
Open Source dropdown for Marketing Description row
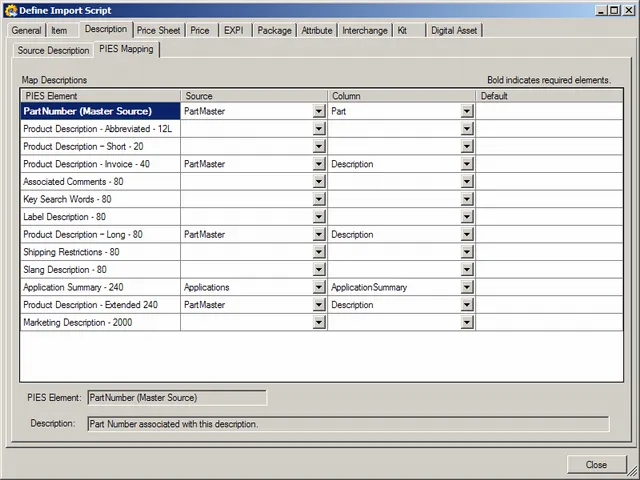pyautogui.click(x=320, y=323)
